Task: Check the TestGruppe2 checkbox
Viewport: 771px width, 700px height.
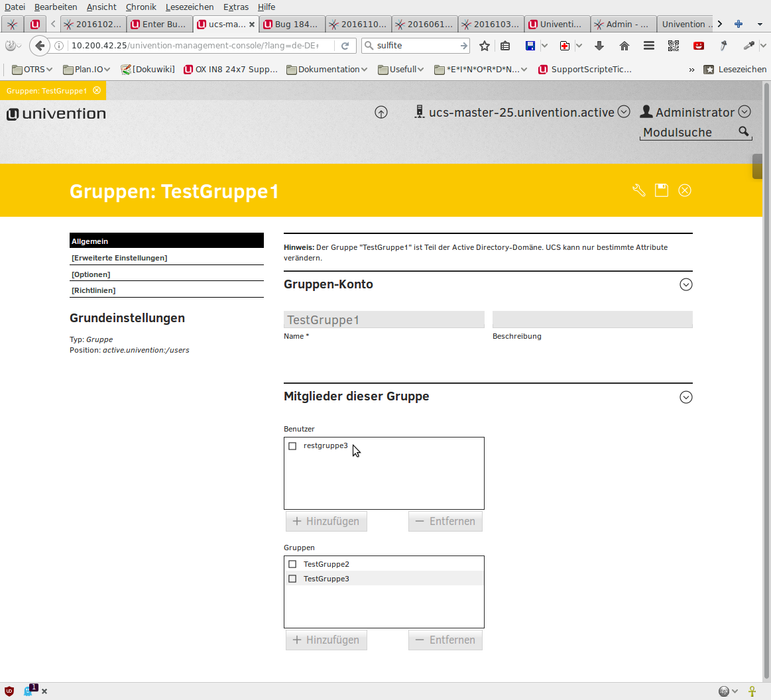Action: (x=292, y=564)
